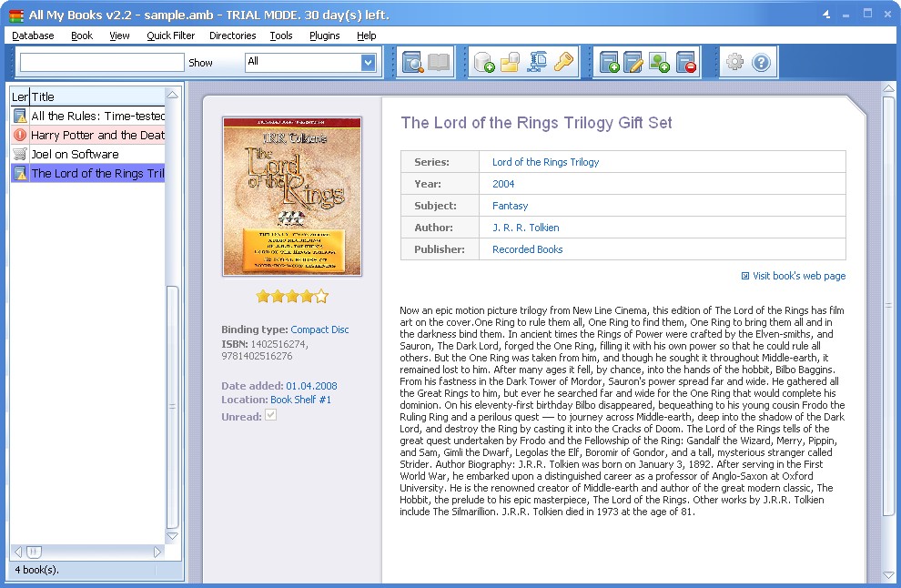Open settings with the gear icon
This screenshot has height=588, width=901.
[x=735, y=62]
